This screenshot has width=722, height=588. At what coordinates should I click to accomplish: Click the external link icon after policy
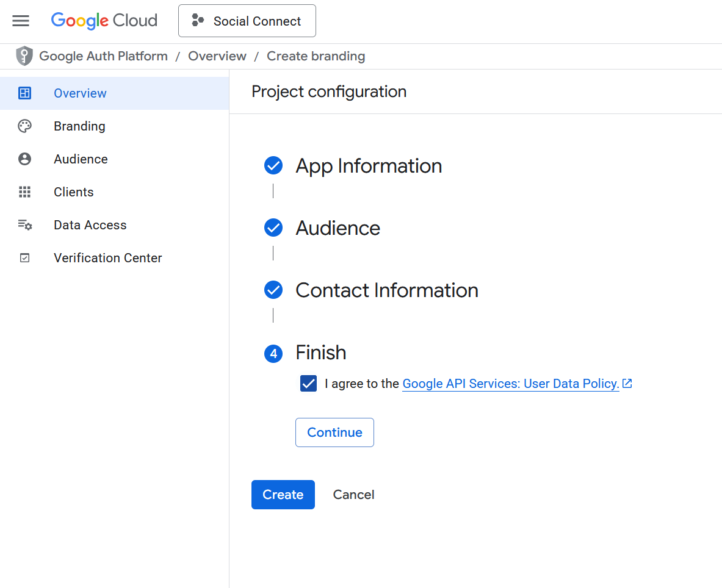pyautogui.click(x=627, y=383)
